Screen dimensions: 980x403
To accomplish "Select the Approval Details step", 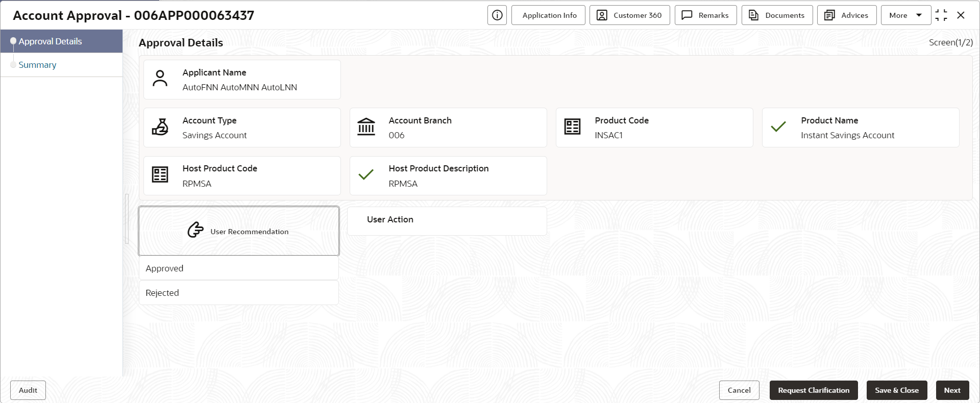I will 61,41.
